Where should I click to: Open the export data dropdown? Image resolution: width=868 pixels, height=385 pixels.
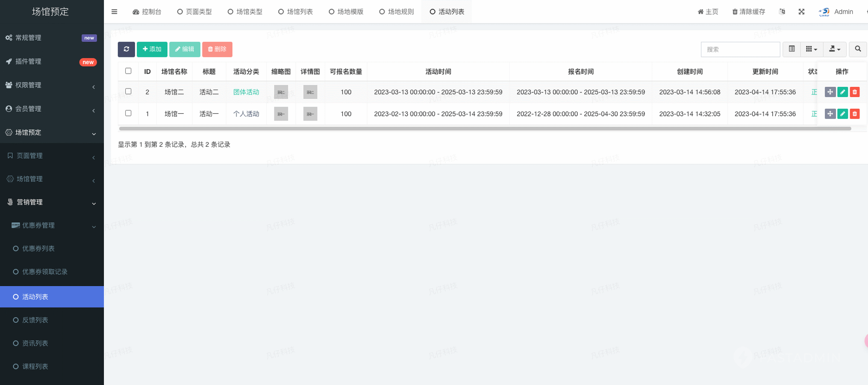point(834,49)
